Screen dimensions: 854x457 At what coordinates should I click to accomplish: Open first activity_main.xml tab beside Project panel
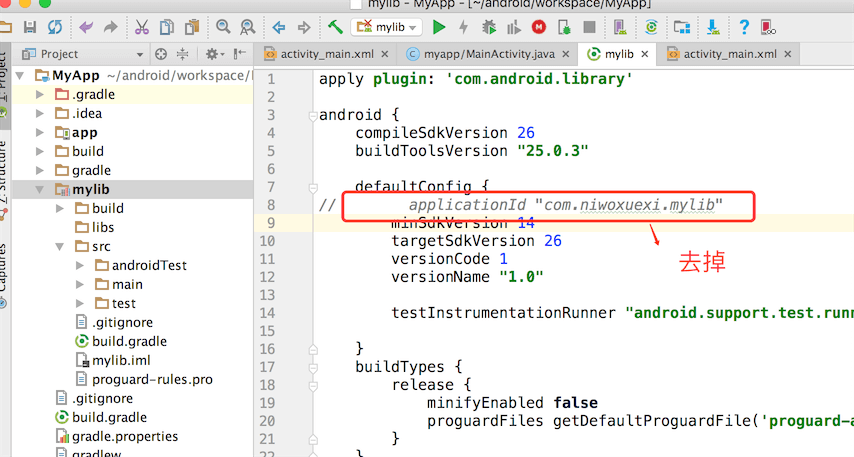[x=327, y=54]
